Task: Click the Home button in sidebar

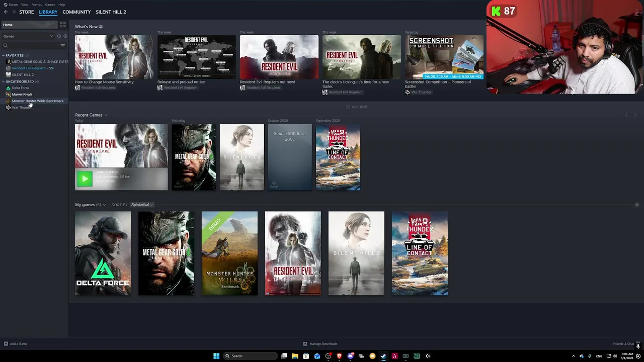Action: click(x=29, y=25)
